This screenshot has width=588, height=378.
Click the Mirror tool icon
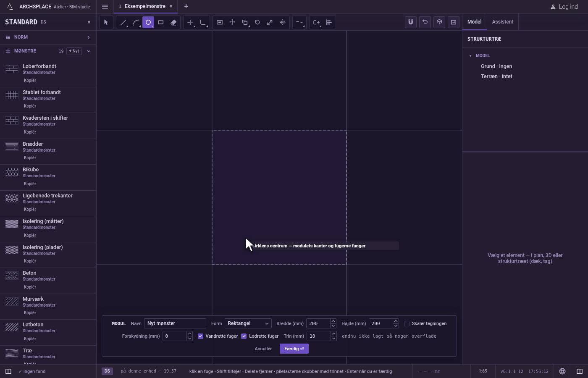(283, 22)
